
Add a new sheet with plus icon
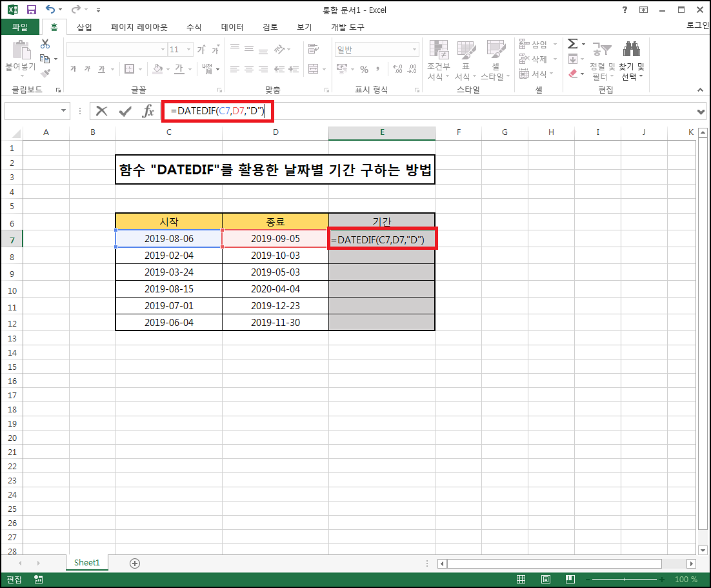135,563
